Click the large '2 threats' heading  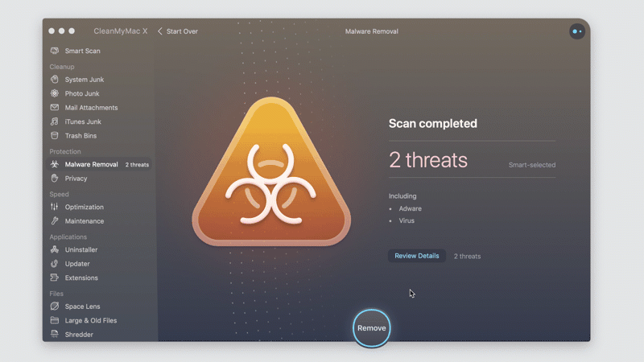coord(428,159)
